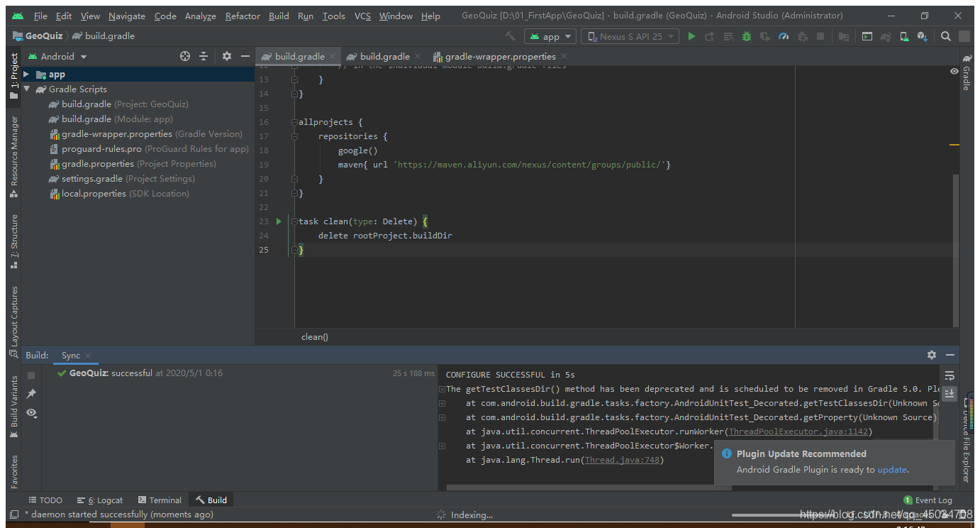The image size is (980, 528).
Task: Click update in the Plugin Update notification
Action: [x=892, y=469]
